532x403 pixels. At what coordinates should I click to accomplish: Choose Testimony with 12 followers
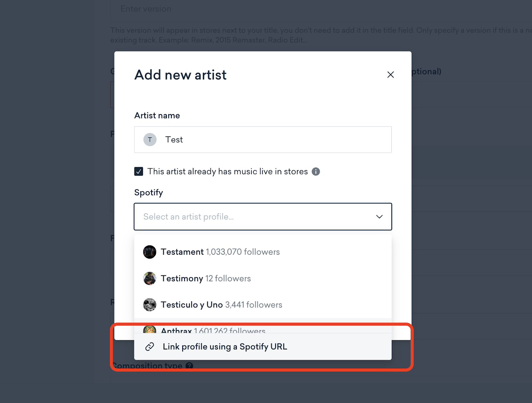(263, 278)
